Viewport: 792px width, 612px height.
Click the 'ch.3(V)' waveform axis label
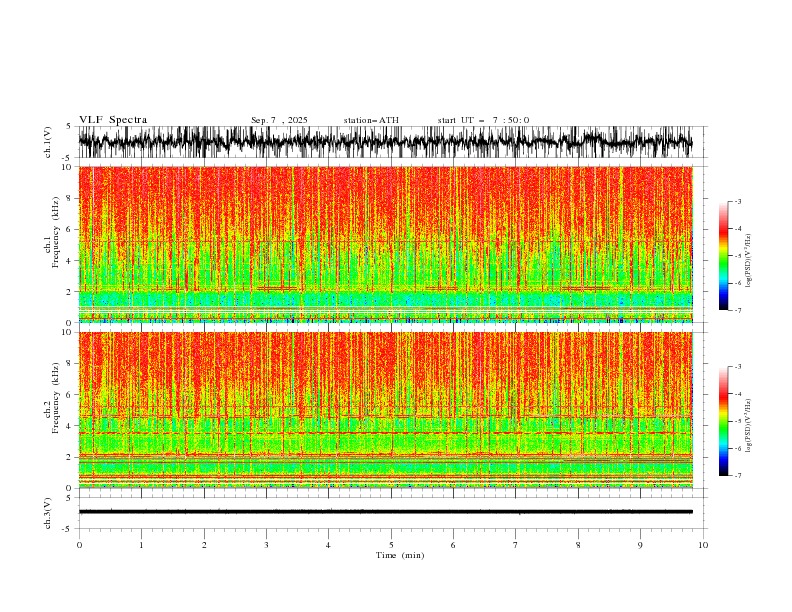[48, 513]
